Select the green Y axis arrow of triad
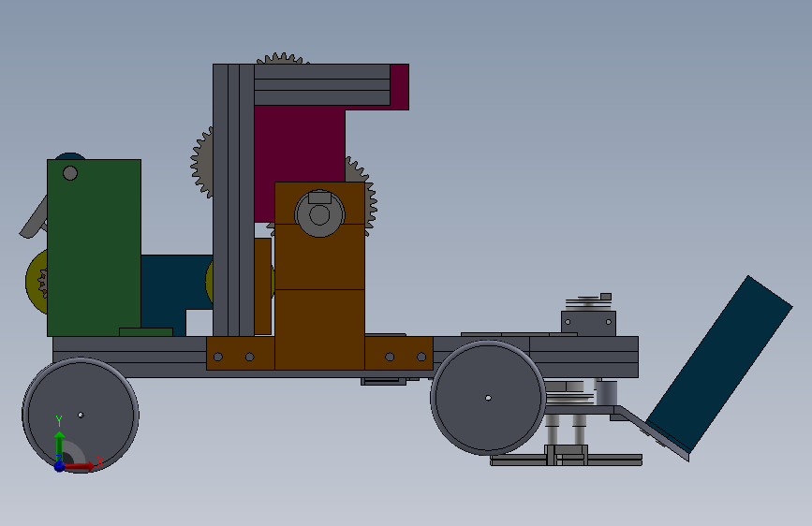Image resolution: width=812 pixels, height=526 pixels. 60,443
